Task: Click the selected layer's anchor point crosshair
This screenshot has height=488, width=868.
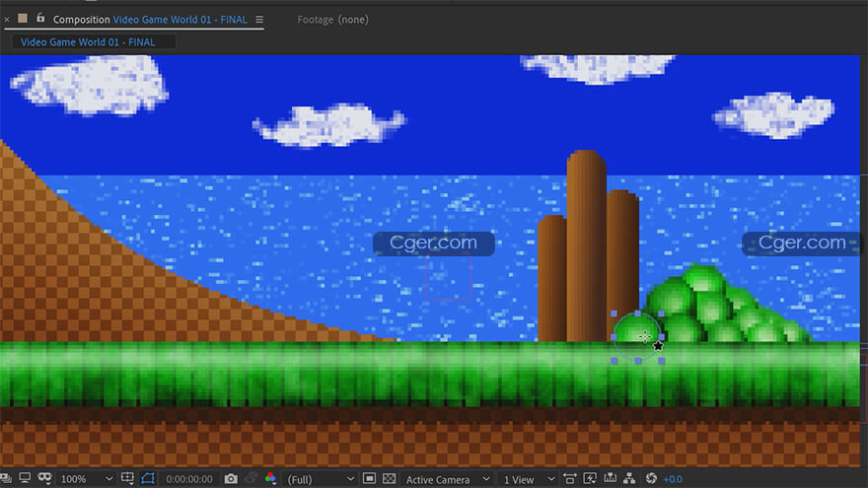Action: (x=645, y=336)
